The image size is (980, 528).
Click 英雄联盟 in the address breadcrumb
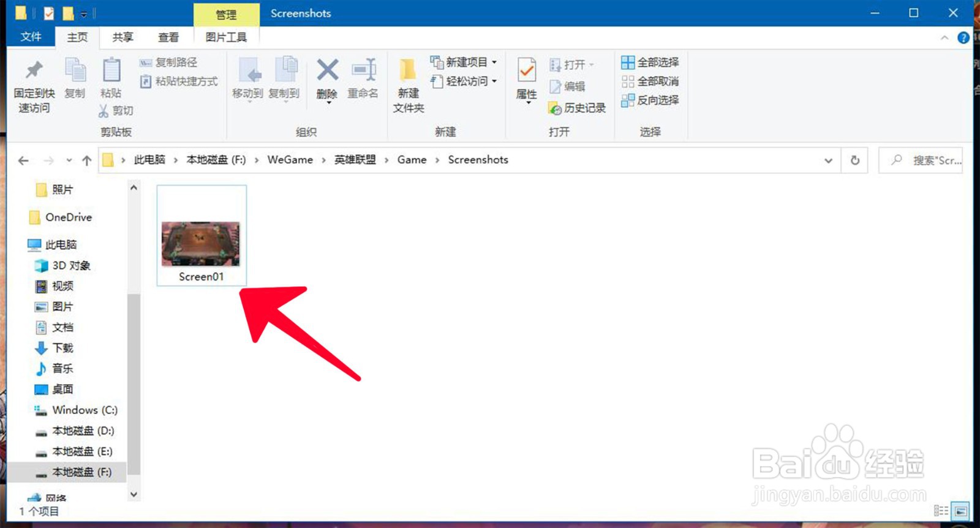pyautogui.click(x=355, y=160)
